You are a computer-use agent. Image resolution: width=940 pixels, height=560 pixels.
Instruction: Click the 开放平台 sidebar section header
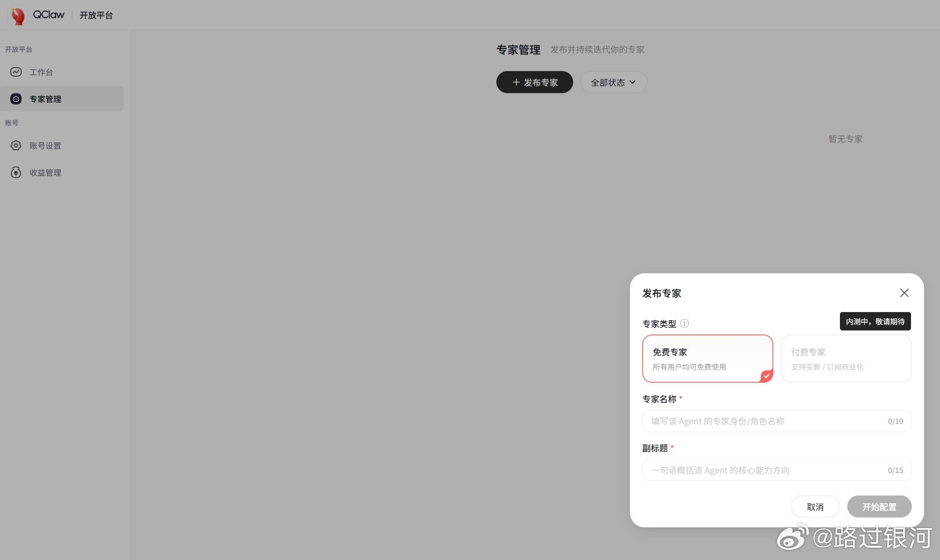click(x=18, y=49)
